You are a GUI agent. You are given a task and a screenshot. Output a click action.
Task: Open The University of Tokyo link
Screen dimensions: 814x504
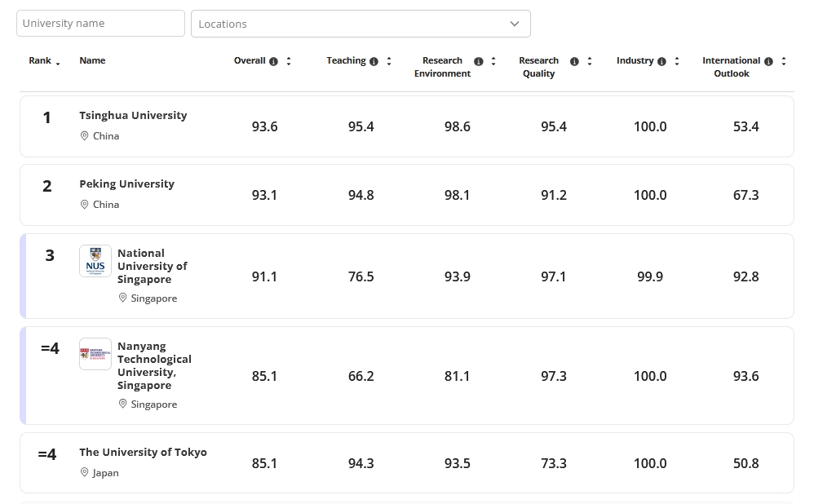pos(143,452)
